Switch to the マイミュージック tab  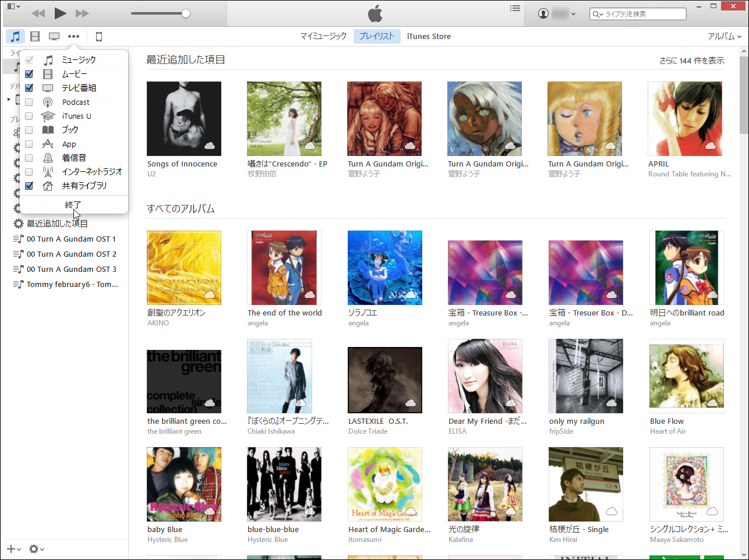point(323,36)
